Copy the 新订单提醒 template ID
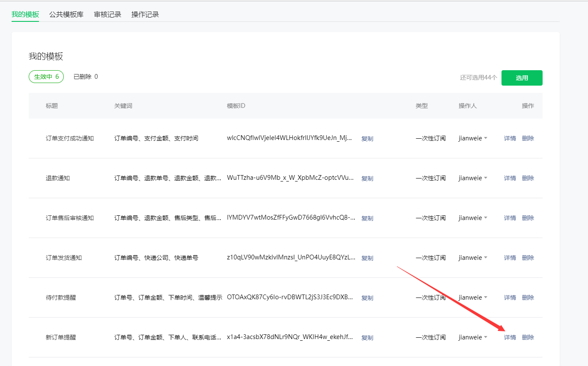 click(367, 338)
